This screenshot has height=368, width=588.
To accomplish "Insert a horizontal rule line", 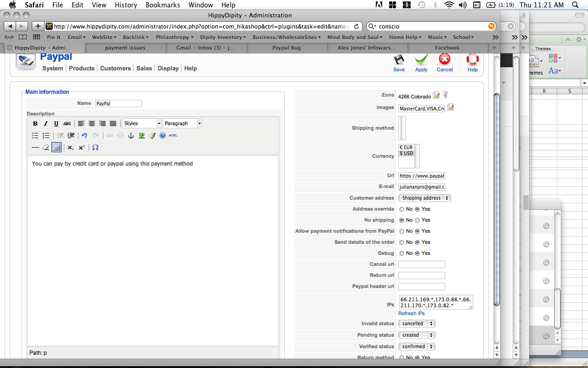I will [x=35, y=147].
